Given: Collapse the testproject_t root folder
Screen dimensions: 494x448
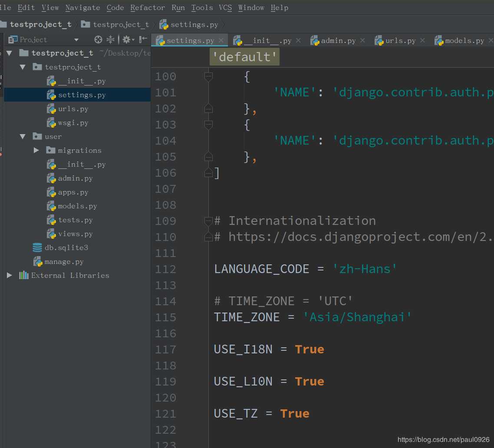Looking at the screenshot, I should (10, 53).
